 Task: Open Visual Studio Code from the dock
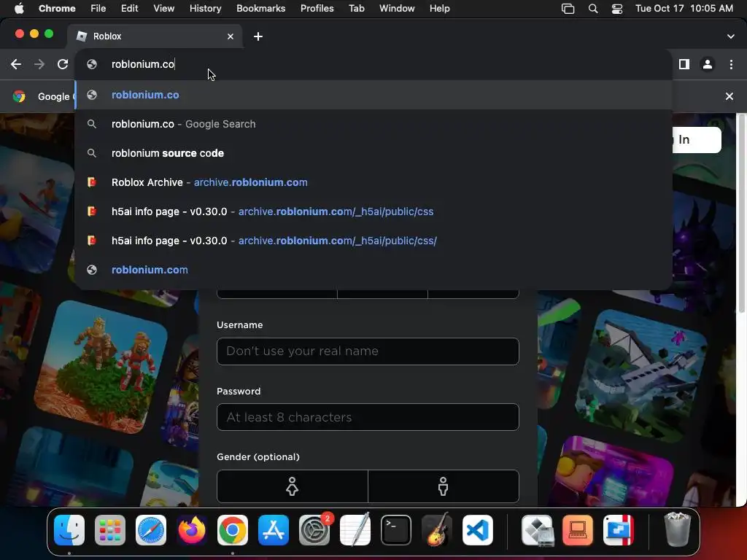(x=478, y=530)
